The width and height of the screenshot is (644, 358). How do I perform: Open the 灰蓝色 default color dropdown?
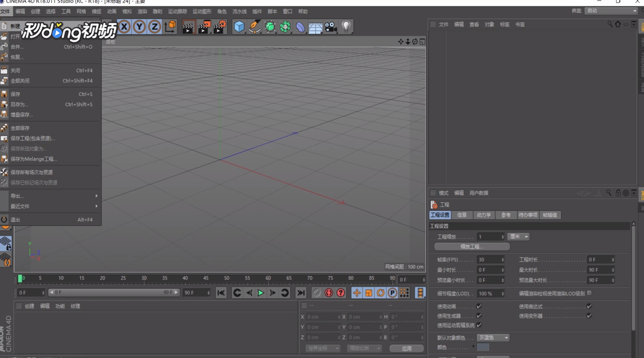click(x=493, y=338)
